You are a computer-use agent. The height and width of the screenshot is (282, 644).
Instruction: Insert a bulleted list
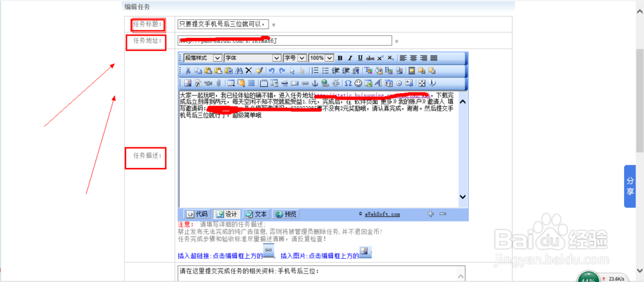[x=325, y=71]
